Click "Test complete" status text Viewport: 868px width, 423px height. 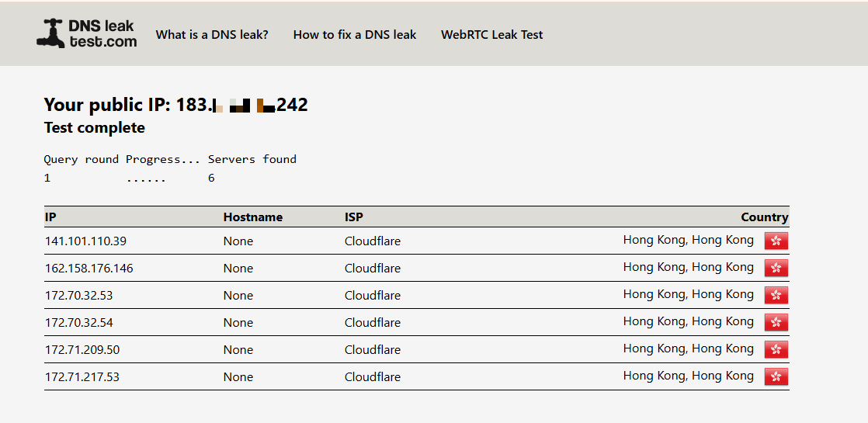coord(95,128)
